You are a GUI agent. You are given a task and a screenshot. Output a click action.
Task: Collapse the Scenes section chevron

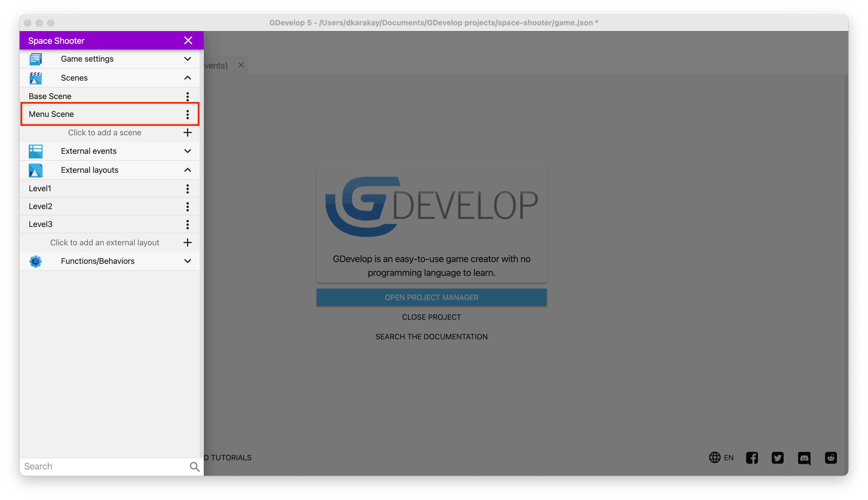point(187,78)
